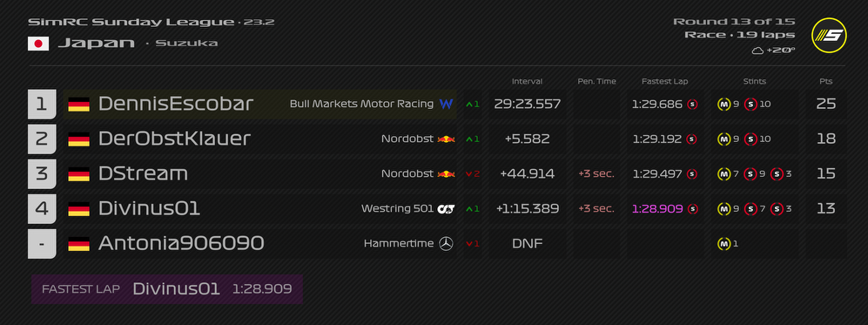Click the Fastest Lap column header
This screenshot has width=868, height=325.
pos(665,81)
